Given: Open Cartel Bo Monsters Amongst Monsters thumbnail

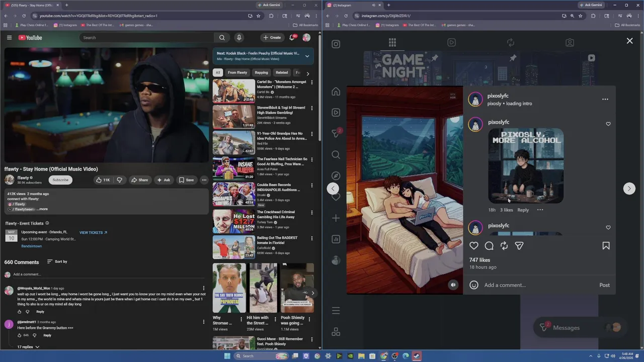Looking at the screenshot, I should pos(233,91).
